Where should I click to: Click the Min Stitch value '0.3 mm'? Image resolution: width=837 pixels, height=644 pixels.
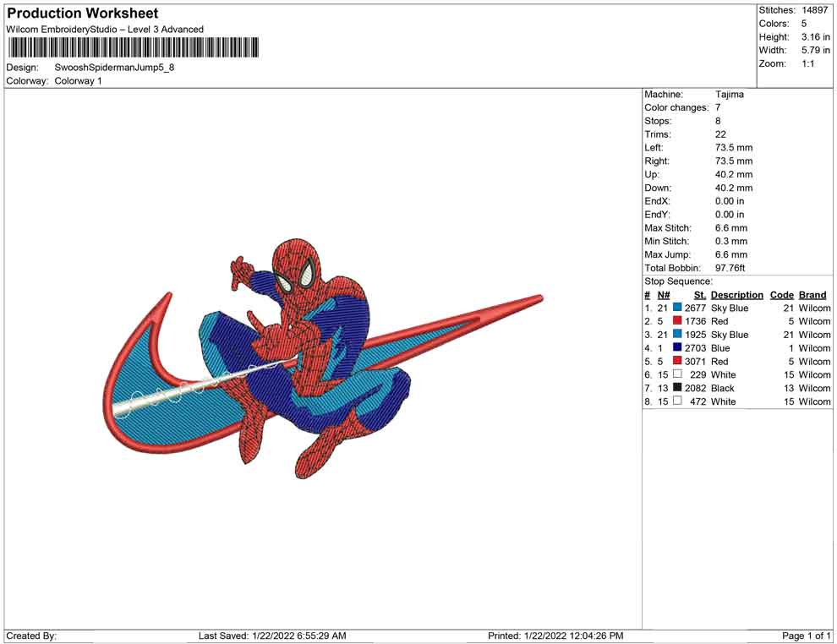(731, 241)
